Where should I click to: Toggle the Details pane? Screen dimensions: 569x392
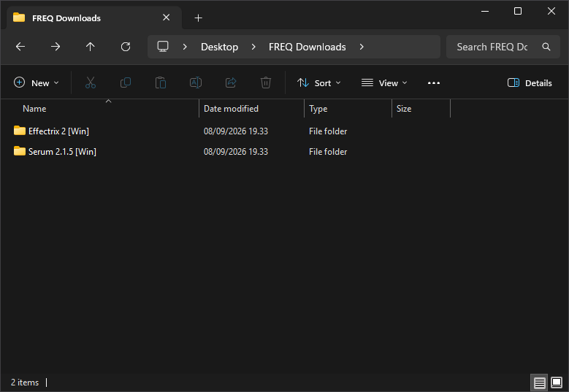click(530, 83)
